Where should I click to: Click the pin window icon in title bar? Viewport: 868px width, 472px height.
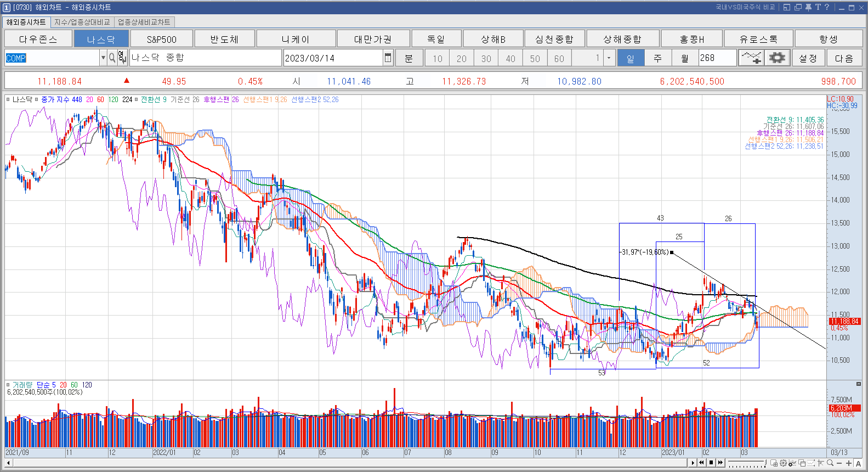[808, 7]
